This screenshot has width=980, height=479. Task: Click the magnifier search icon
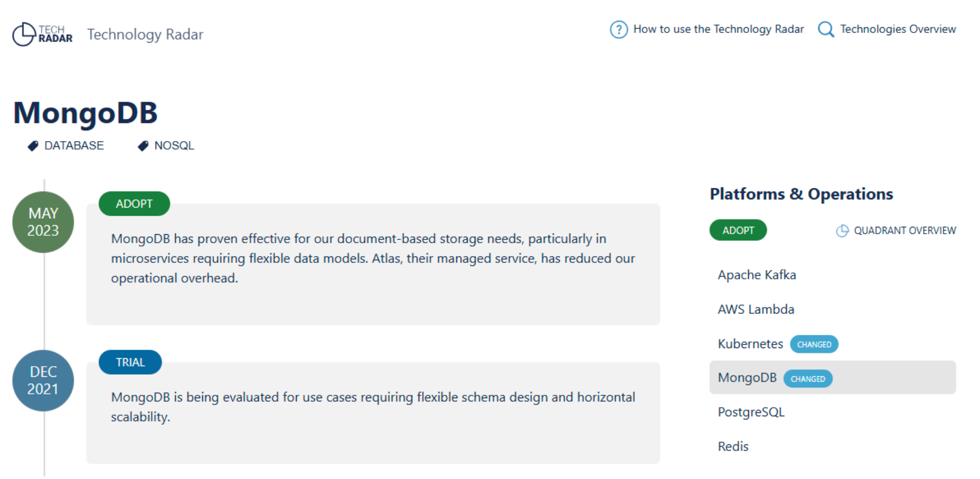tap(826, 29)
